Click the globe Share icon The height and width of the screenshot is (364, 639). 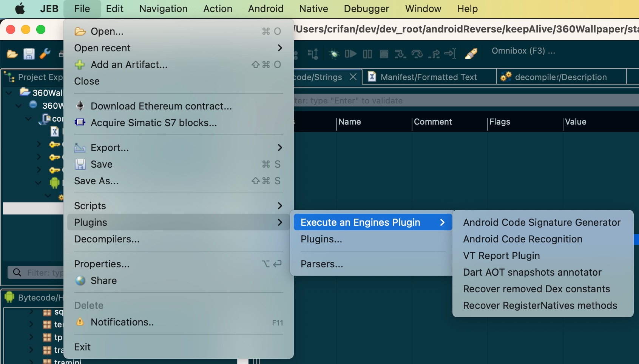click(80, 281)
